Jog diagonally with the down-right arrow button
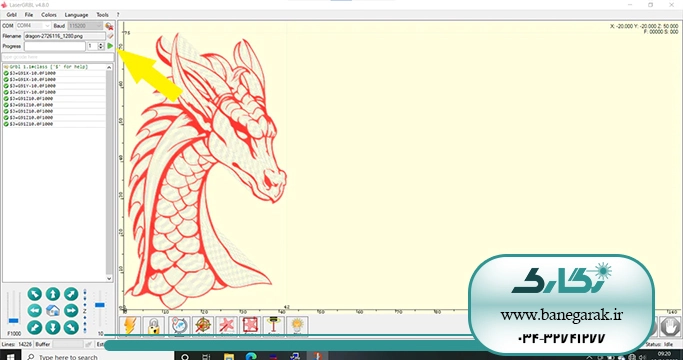This screenshot has width=683, height=360. coord(71,327)
